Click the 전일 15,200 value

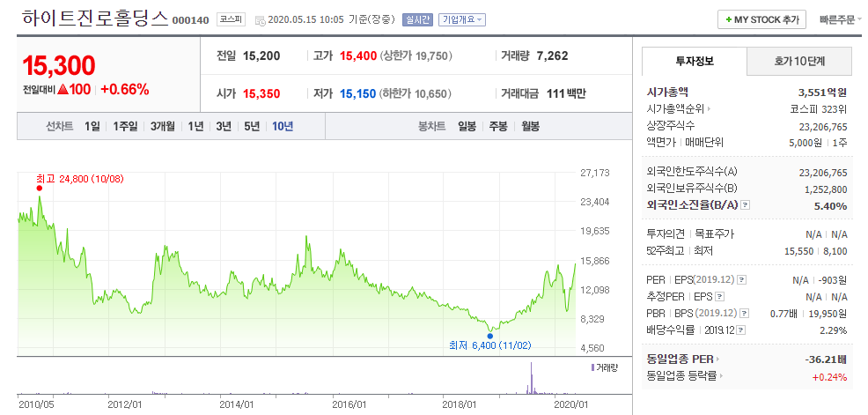point(261,56)
